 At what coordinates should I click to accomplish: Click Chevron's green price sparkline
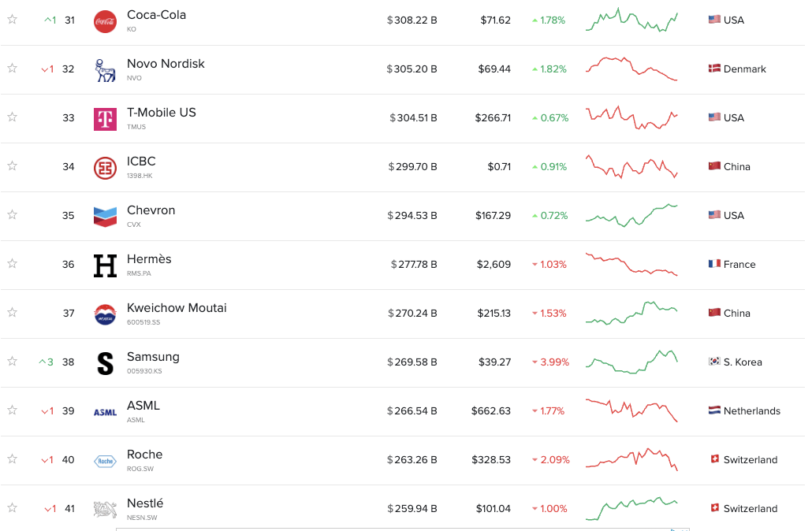[631, 215]
